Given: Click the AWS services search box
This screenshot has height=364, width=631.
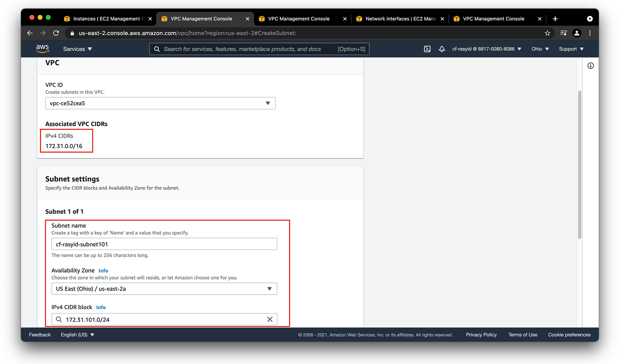Looking at the screenshot, I should tap(259, 49).
